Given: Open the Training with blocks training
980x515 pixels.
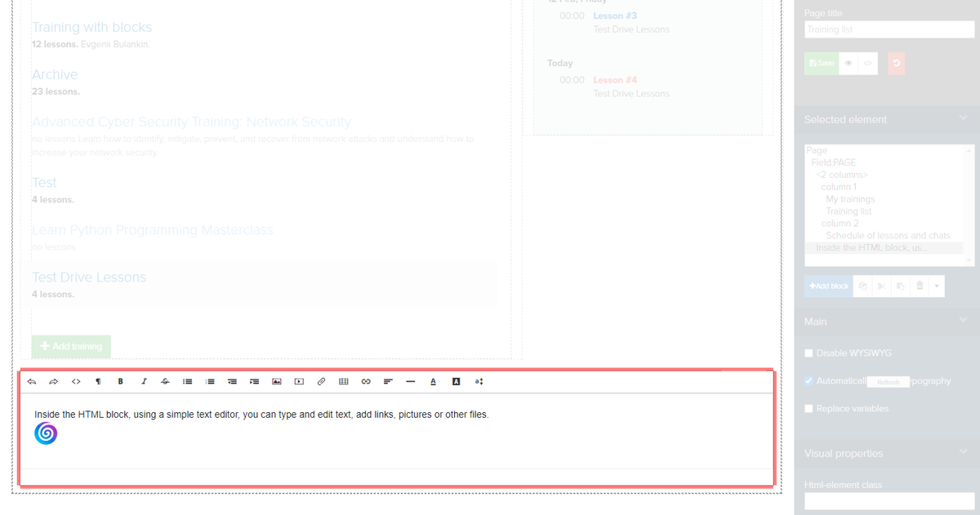Looking at the screenshot, I should 91,28.
